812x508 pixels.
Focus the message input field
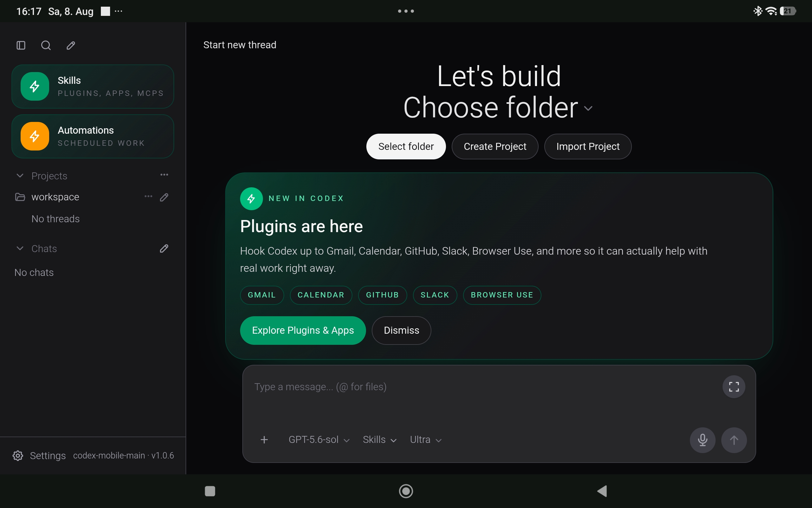(x=483, y=387)
